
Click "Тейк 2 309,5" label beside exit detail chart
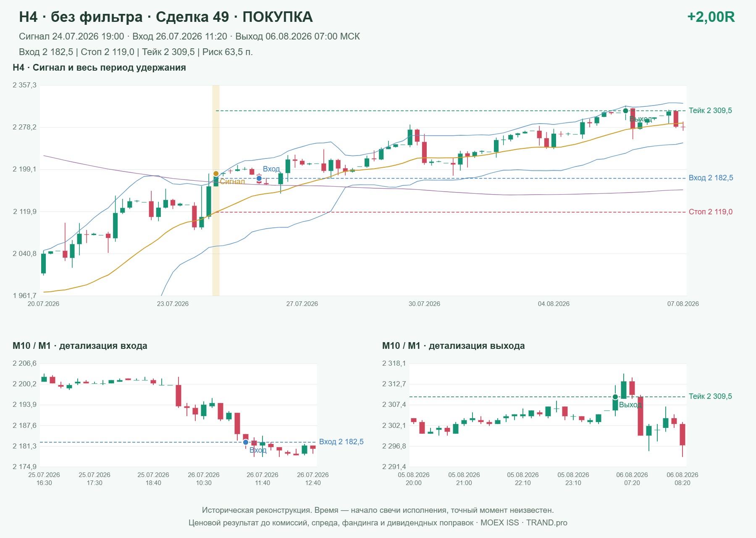click(710, 396)
